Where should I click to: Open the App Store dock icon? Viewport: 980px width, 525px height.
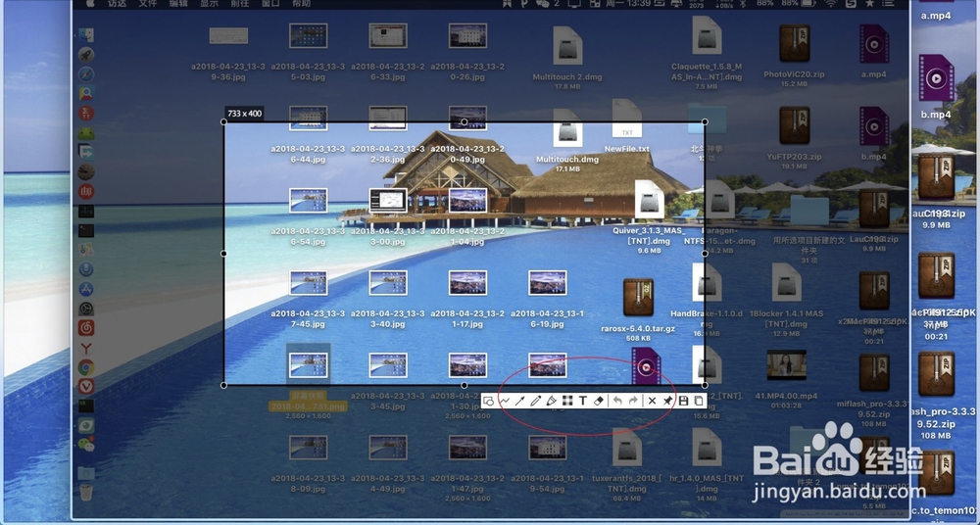coord(86,289)
